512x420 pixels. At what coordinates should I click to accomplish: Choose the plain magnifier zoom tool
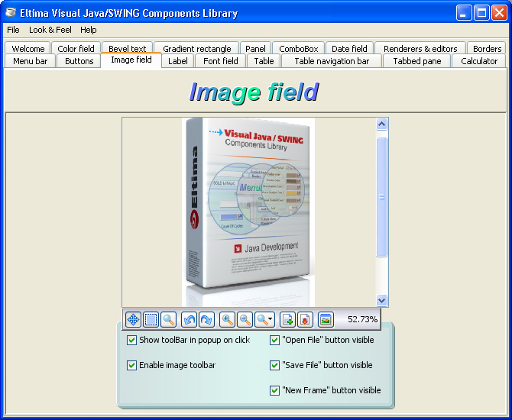[168, 319]
